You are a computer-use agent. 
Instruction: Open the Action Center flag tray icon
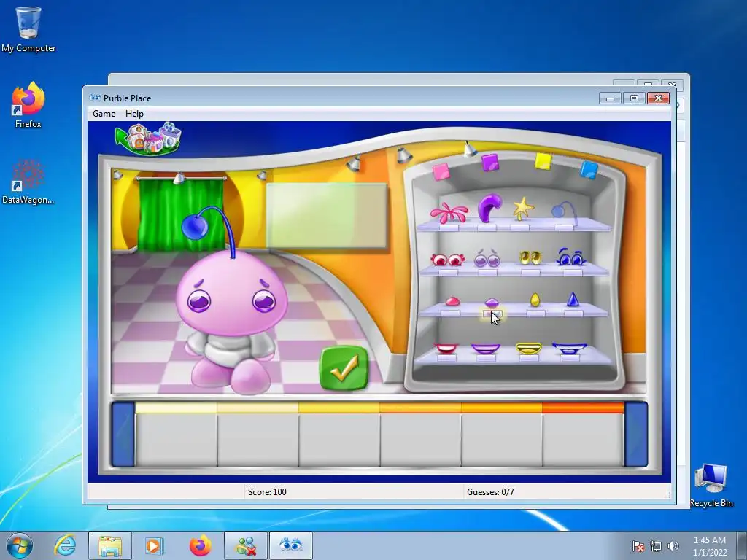pos(638,546)
